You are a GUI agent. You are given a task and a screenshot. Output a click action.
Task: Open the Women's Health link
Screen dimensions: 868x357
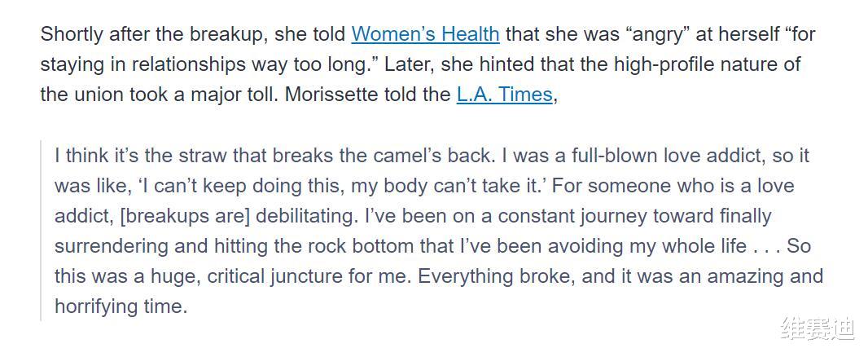tap(425, 34)
